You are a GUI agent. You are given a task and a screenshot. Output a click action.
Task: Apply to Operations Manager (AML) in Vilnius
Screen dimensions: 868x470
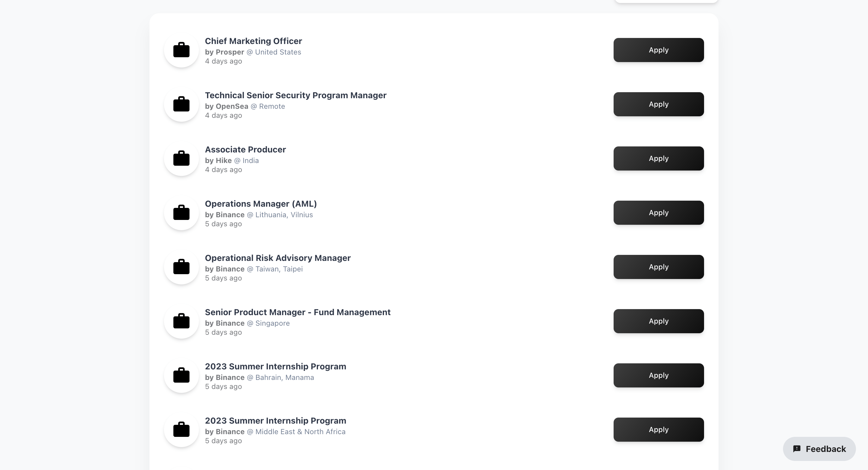[x=659, y=213]
